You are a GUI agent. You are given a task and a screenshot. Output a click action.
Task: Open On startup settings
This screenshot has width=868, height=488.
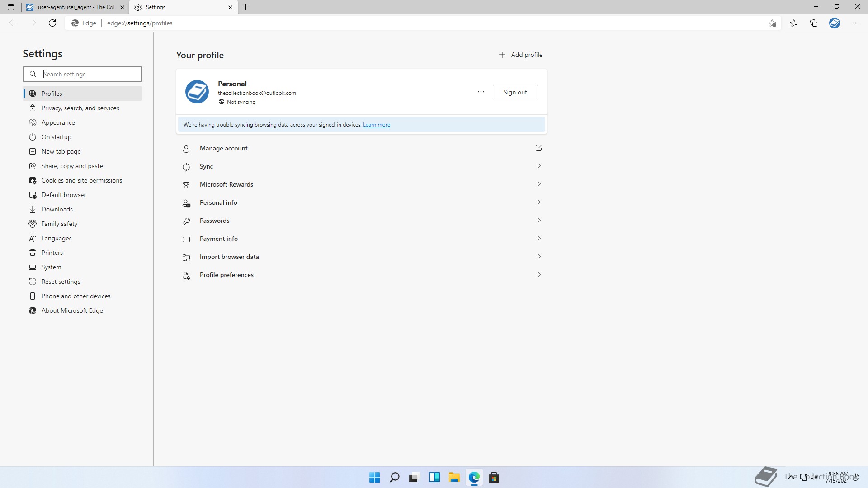click(x=82, y=137)
